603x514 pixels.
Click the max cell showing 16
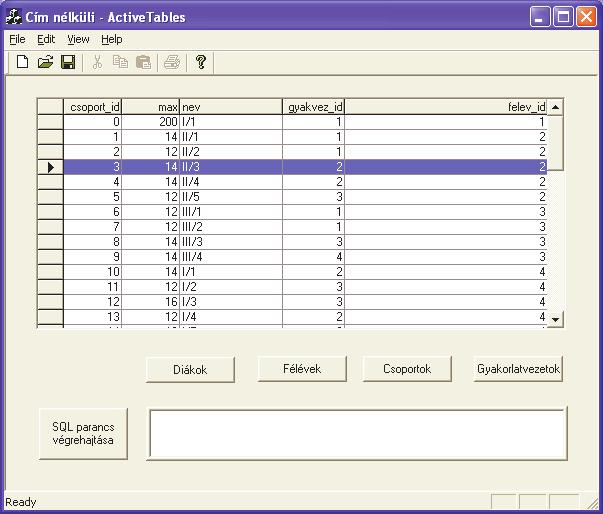pyautogui.click(x=151, y=302)
